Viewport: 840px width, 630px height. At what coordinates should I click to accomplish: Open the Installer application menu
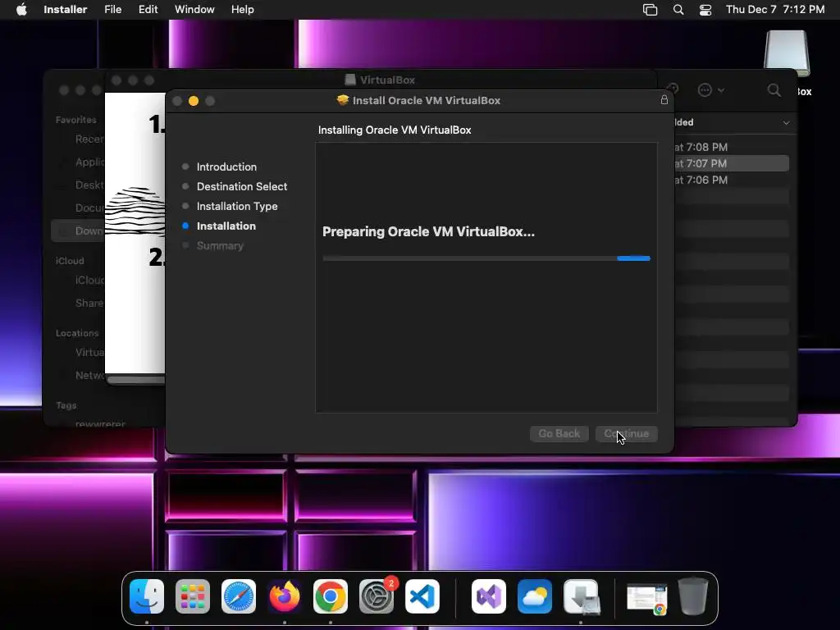coord(65,10)
